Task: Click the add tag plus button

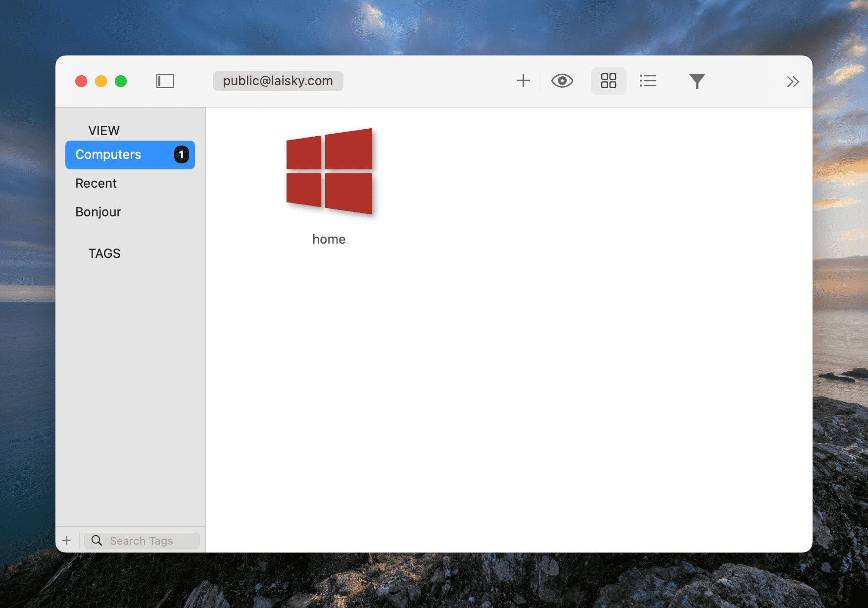Action: [x=67, y=541]
